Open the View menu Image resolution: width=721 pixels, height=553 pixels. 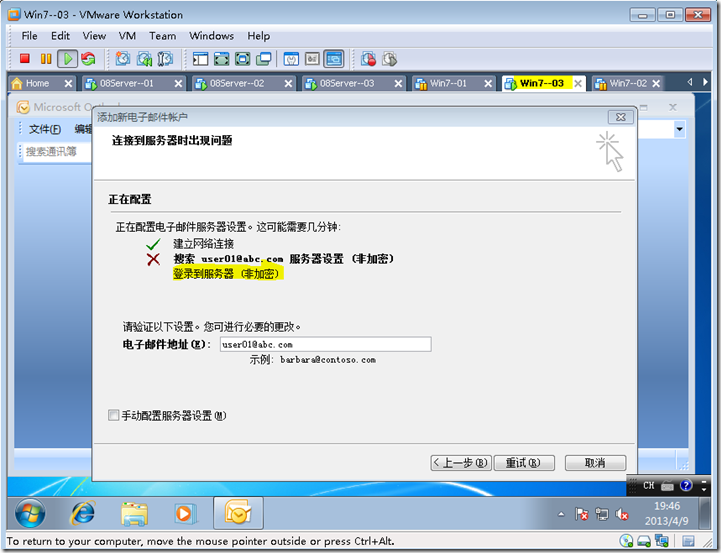[x=94, y=36]
